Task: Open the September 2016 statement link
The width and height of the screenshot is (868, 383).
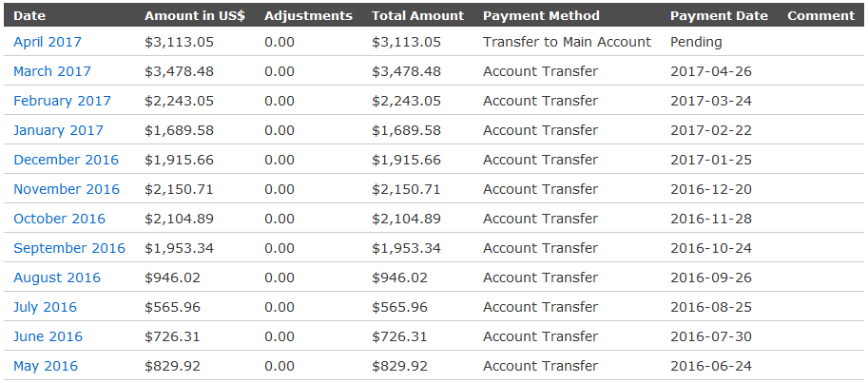Action: tap(69, 248)
